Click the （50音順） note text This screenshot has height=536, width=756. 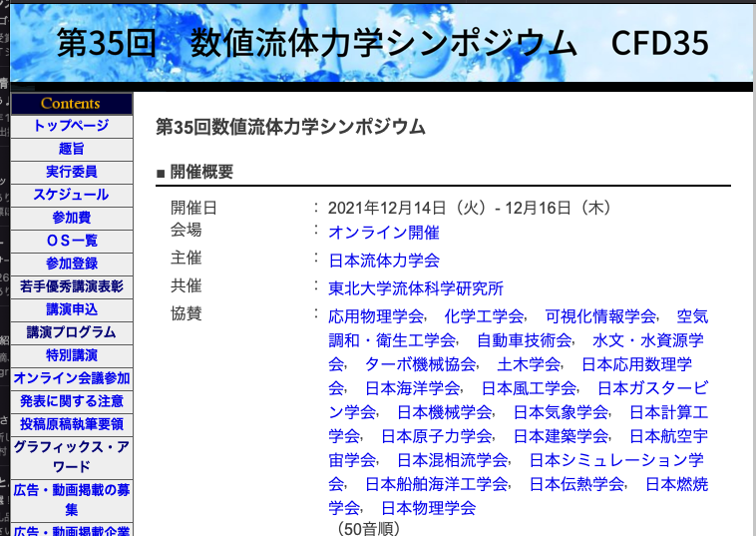point(368,529)
